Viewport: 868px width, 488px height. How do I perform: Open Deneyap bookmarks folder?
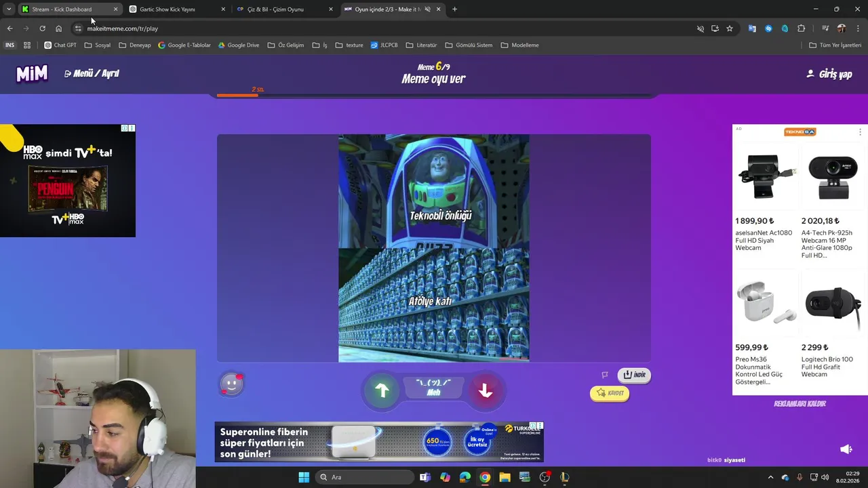[135, 45]
